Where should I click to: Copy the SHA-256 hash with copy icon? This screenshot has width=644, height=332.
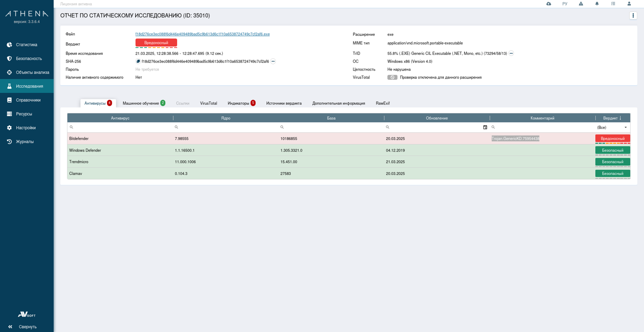coord(138,61)
